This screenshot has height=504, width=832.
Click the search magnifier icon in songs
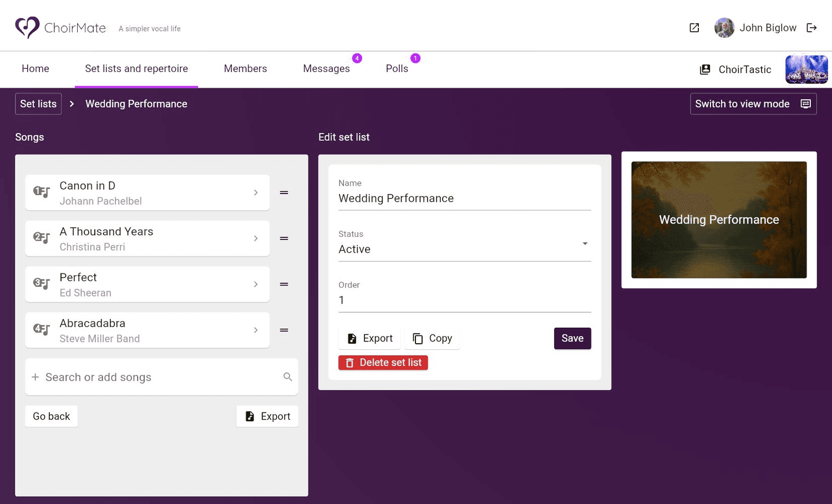click(287, 377)
